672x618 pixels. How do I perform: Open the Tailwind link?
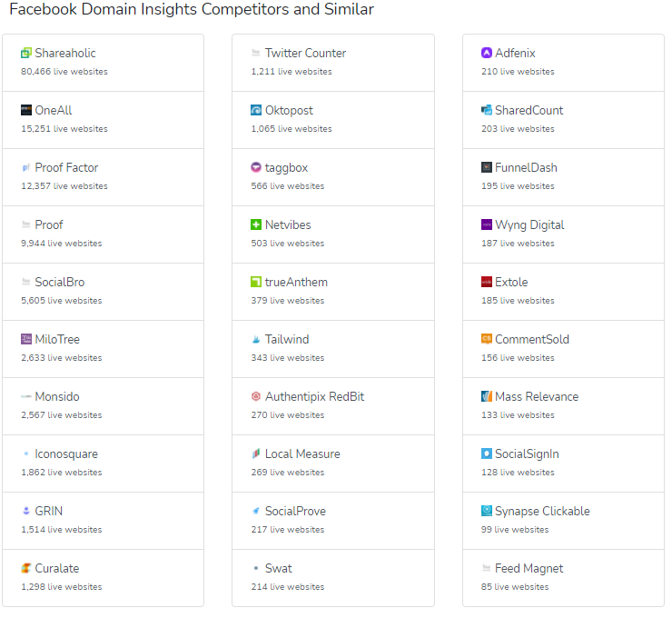click(x=287, y=340)
